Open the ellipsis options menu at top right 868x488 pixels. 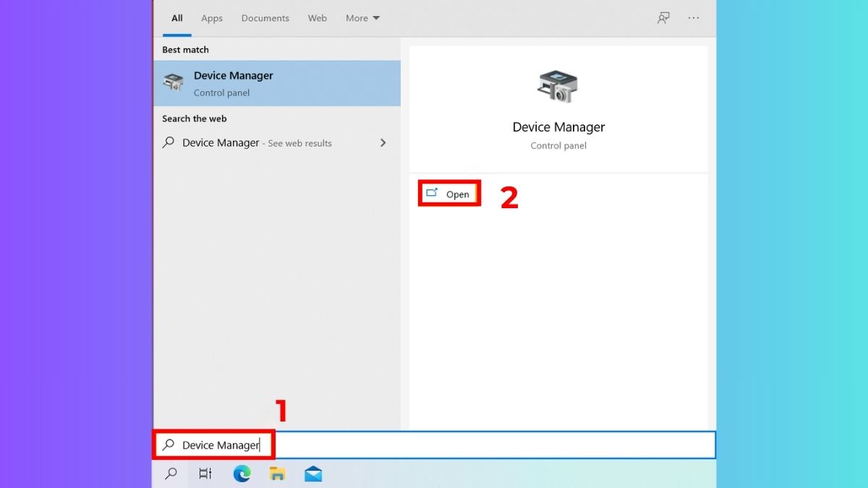[693, 17]
